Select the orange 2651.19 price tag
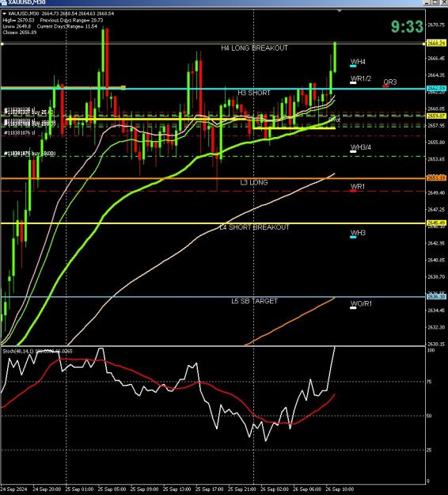Viewport: 448px width, 495px height. pos(437,178)
